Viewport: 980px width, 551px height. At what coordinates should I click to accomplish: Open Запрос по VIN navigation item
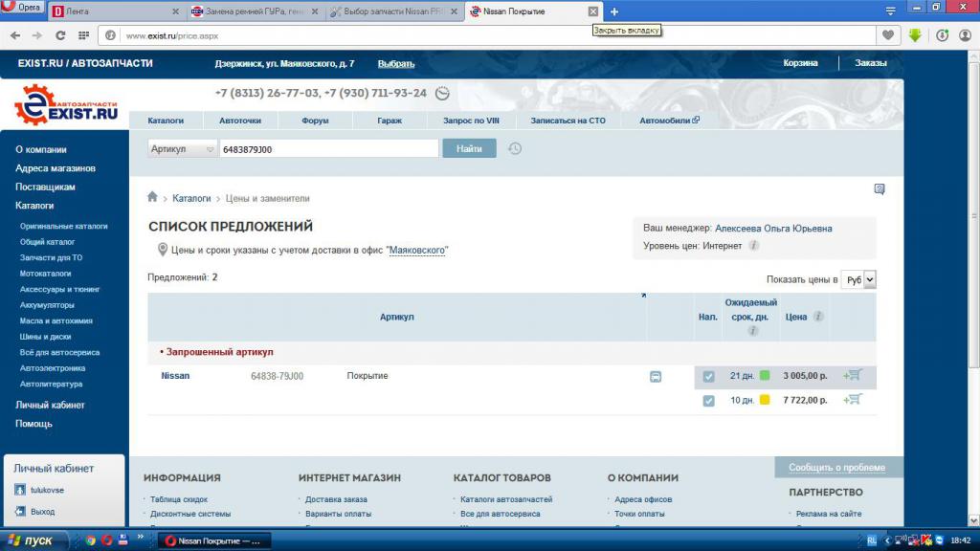tap(471, 121)
